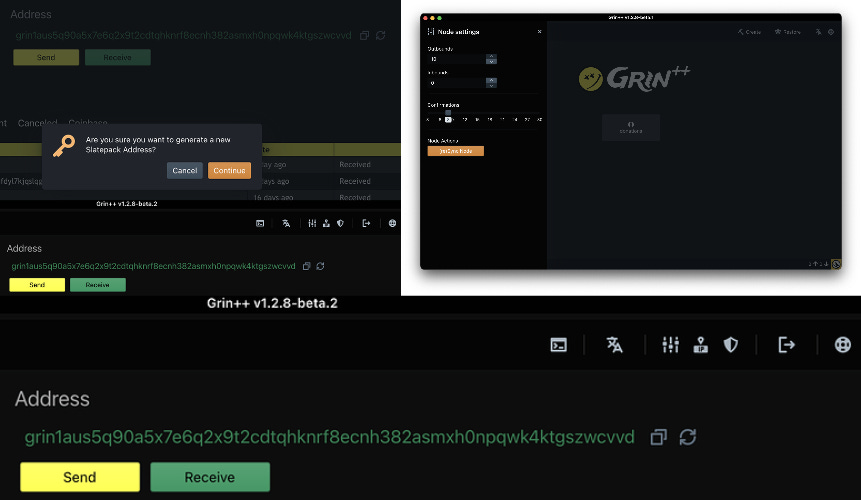Viewport: 861px width, 500px height.
Task: Click the small yellow Send button in middle-left panel
Action: coord(37,285)
